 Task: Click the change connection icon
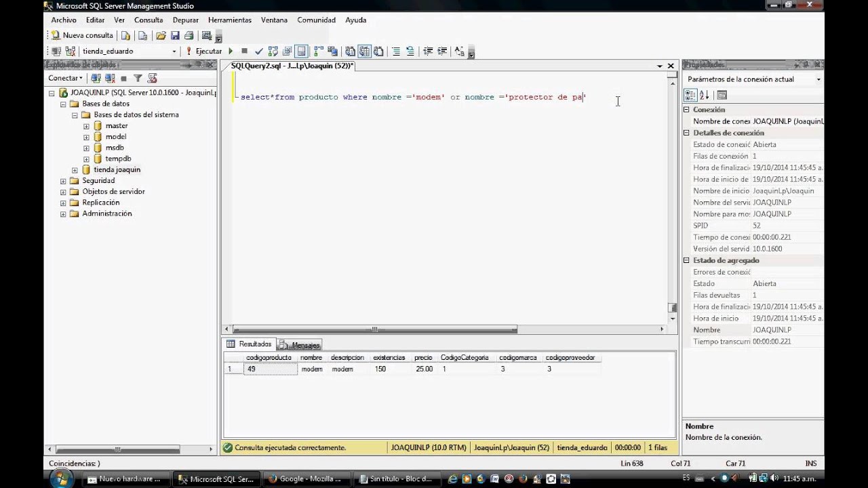click(x=70, y=51)
